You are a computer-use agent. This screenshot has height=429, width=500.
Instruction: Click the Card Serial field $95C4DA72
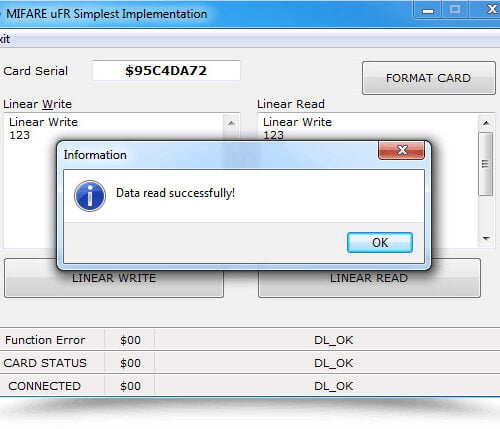pos(166,70)
